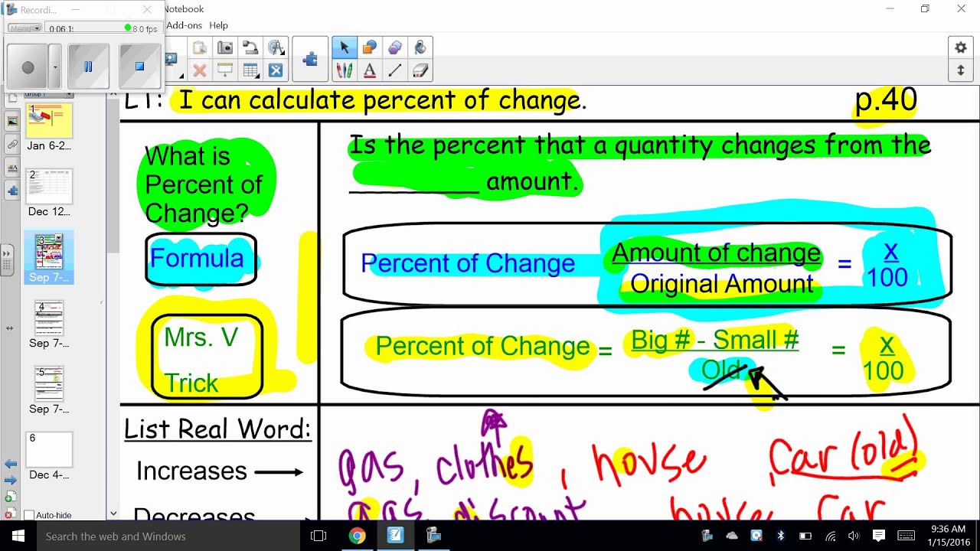Click the Bluetooth tray icon
Viewport: 980px width, 551px height.
click(x=781, y=536)
